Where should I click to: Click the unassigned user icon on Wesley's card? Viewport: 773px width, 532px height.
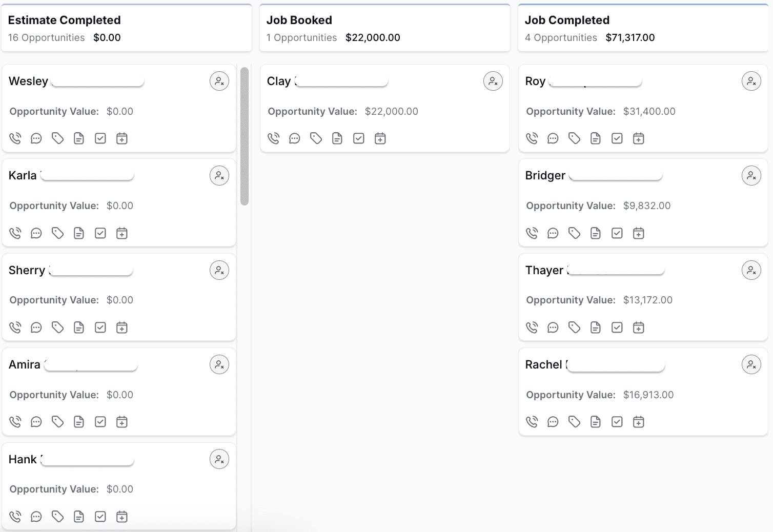click(219, 81)
